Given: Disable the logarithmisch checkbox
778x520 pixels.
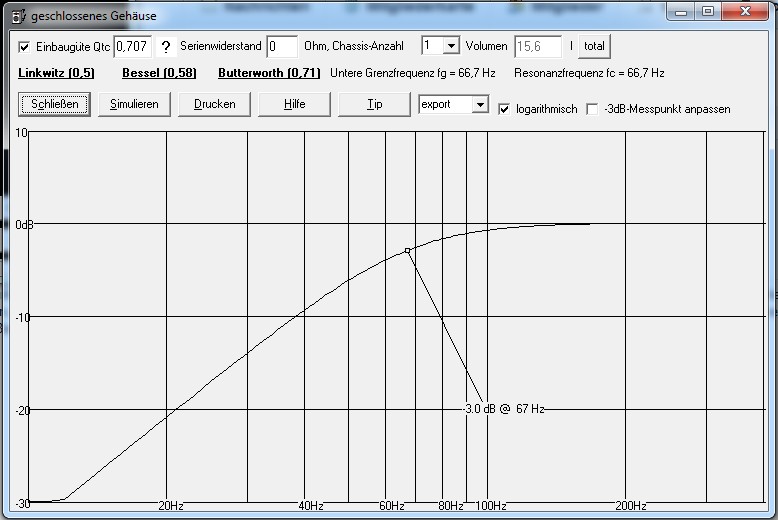Looking at the screenshot, I should (x=504, y=108).
